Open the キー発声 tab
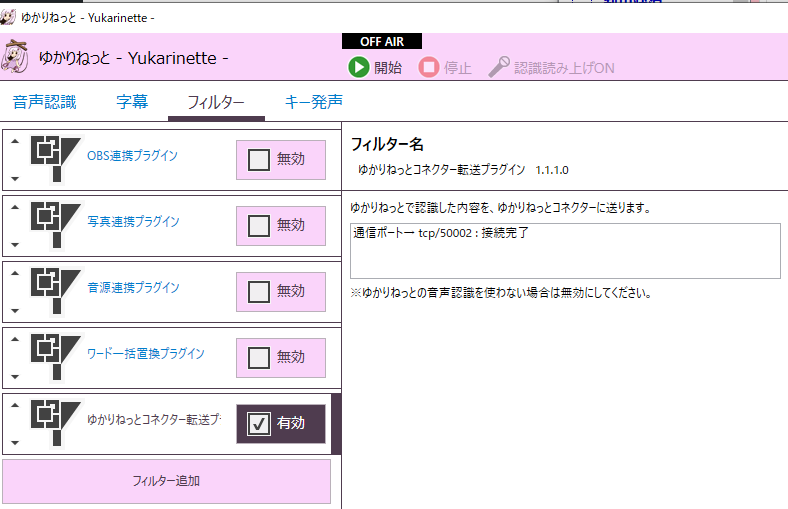The image size is (788, 509). pyautogui.click(x=314, y=102)
